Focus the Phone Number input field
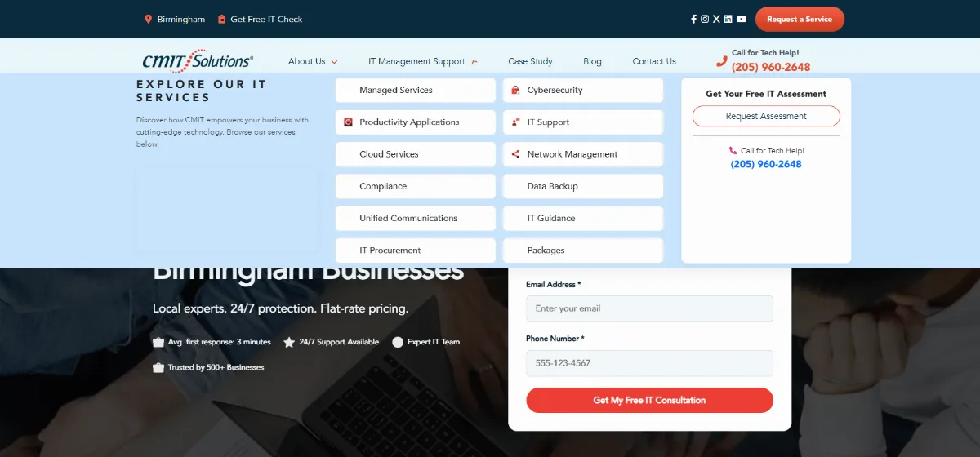The image size is (980, 457). pos(649,363)
